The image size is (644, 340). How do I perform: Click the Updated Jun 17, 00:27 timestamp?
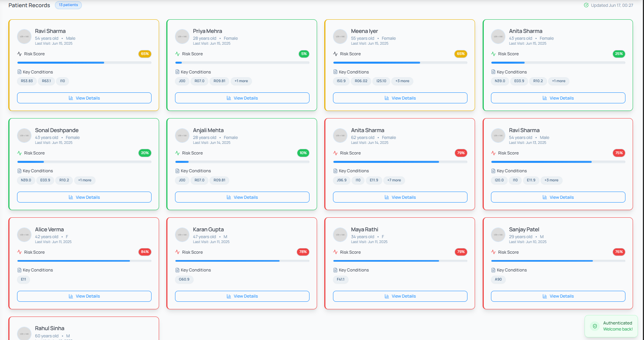tap(612, 5)
